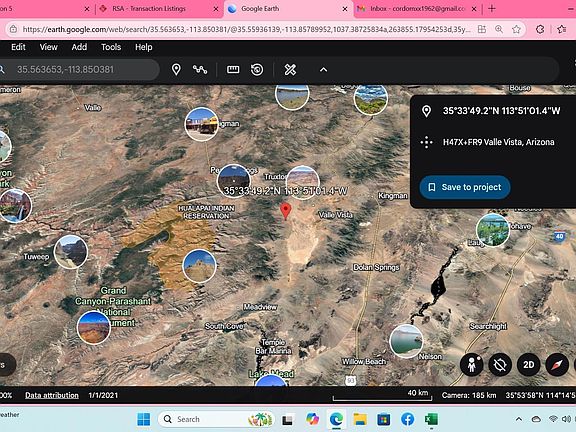Select the Draw path or polygon tool

point(200,69)
